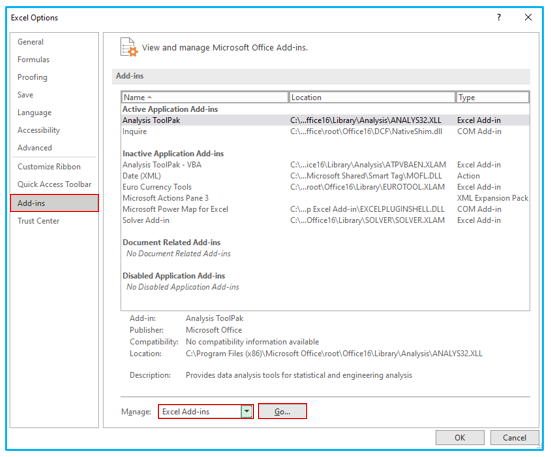Select the Add-ins category

pyautogui.click(x=54, y=203)
